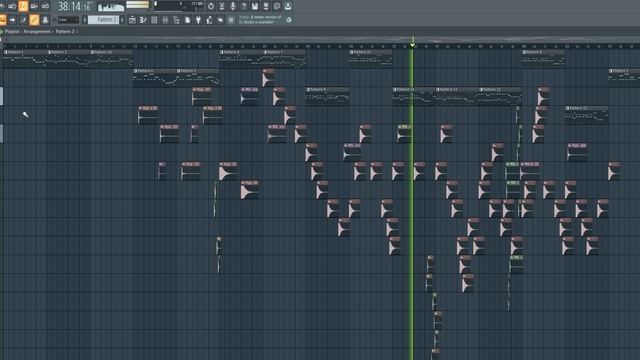
Task: Click the icon right of hint message
Action: tap(289, 20)
